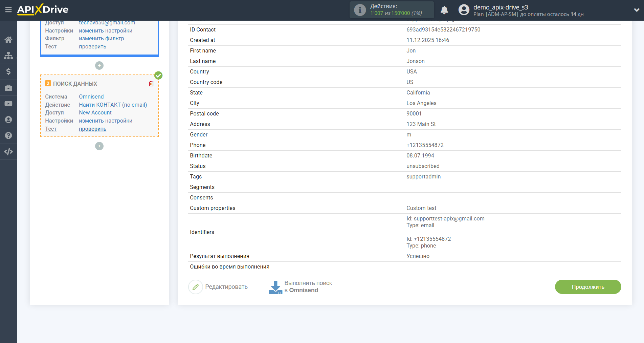This screenshot has height=343, width=644.
Task: Click the account avatar icon
Action: click(x=464, y=10)
